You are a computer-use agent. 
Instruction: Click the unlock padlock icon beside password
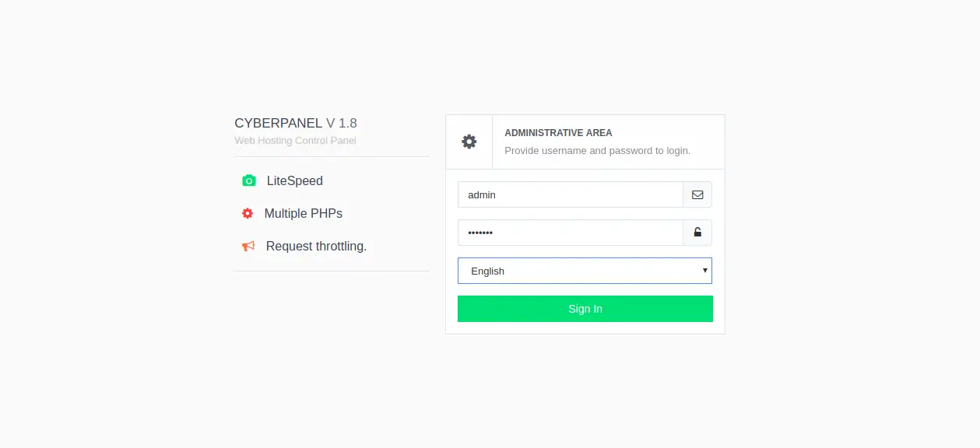pos(697,233)
